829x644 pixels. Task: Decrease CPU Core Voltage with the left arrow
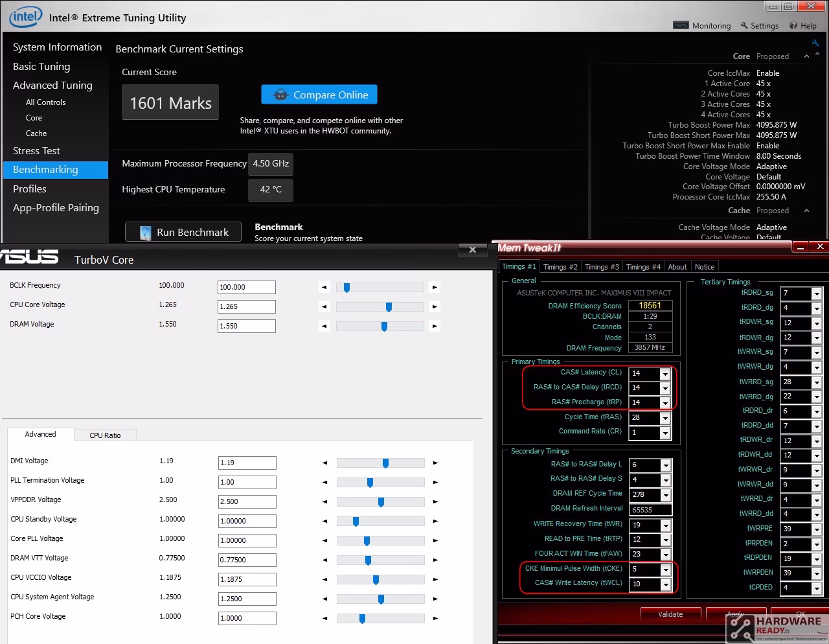[324, 306]
